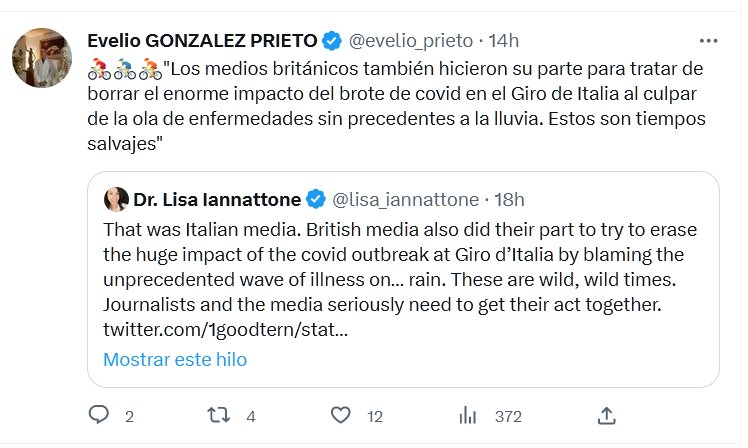Viewport: 748px width, 448px height.
Task: Open the twitter.com/1goodtern link
Action: [225, 329]
